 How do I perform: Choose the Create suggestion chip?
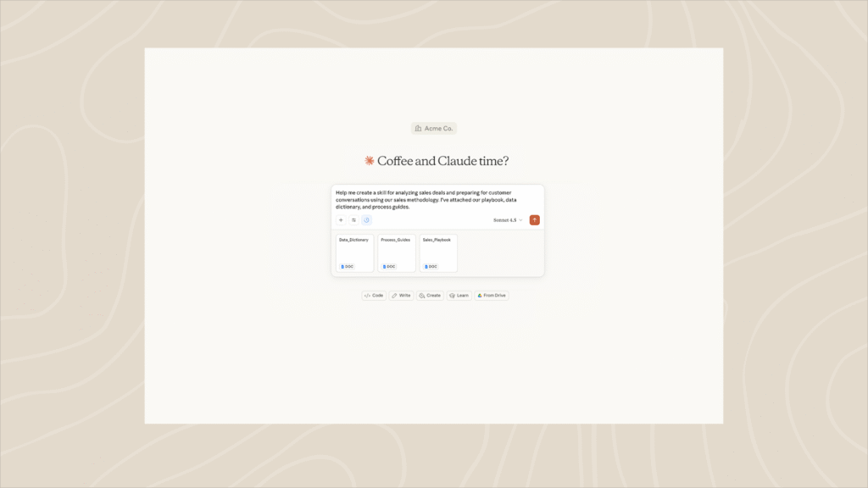(430, 296)
